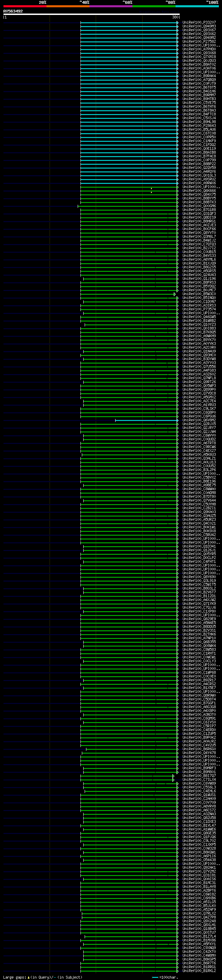Open hit UniRef100_Q829E9
Image resolution: width=222 pixels, height=980 pixels.
pyautogui.click(x=199, y=619)
